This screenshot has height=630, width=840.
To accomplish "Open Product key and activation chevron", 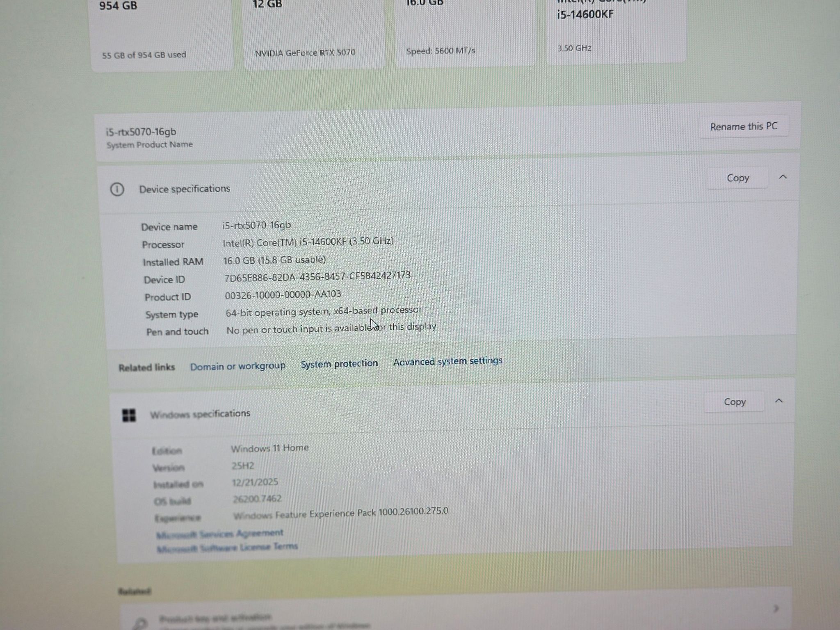I will [776, 608].
